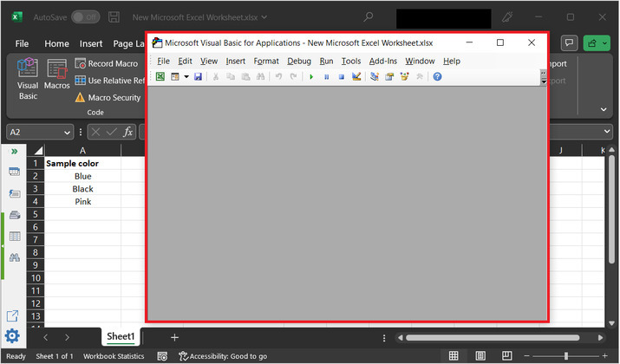Open Project Explorer icon in VBA toolbar
Screen dimensions: 620x364
pos(375,76)
